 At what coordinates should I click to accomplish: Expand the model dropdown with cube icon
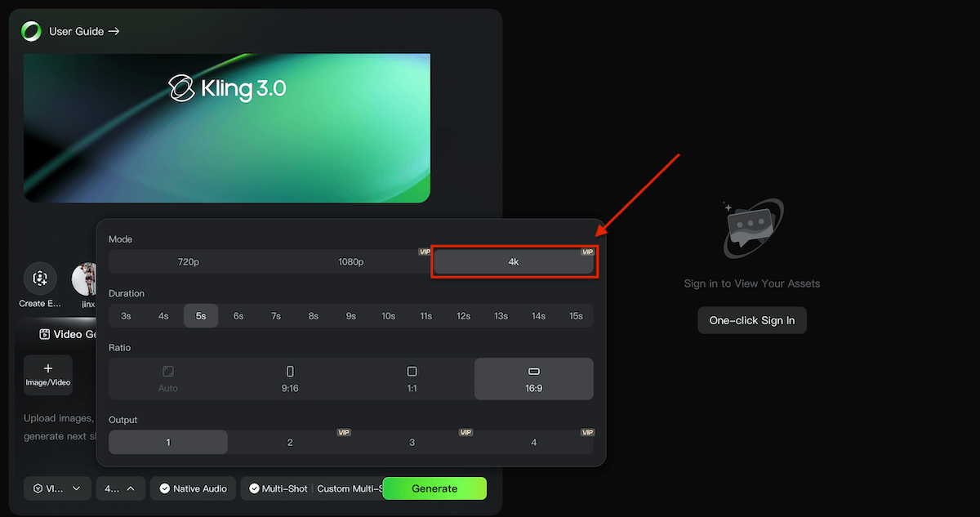tap(57, 488)
